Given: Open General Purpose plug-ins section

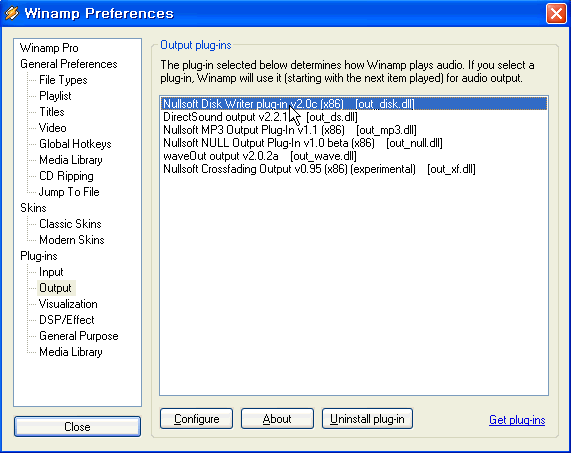Looking at the screenshot, I should (79, 336).
